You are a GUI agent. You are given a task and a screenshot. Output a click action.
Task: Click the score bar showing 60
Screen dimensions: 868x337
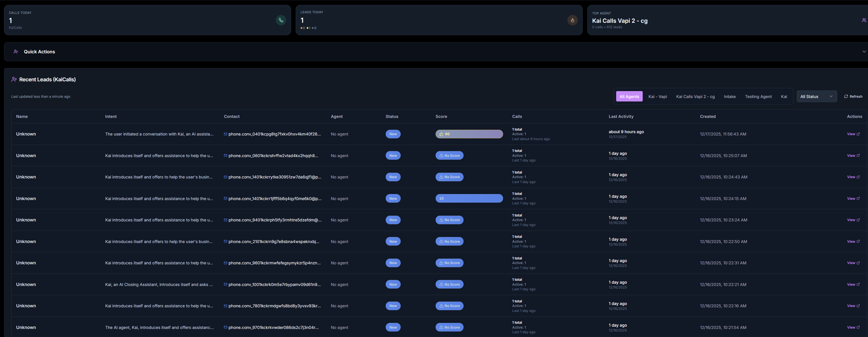(469, 134)
